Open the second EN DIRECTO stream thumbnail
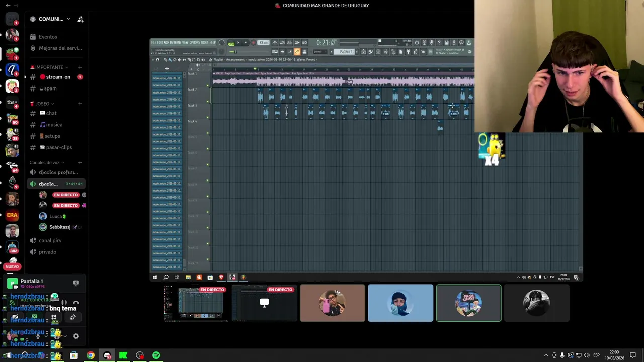The width and height of the screenshot is (644, 362). pyautogui.click(x=264, y=303)
